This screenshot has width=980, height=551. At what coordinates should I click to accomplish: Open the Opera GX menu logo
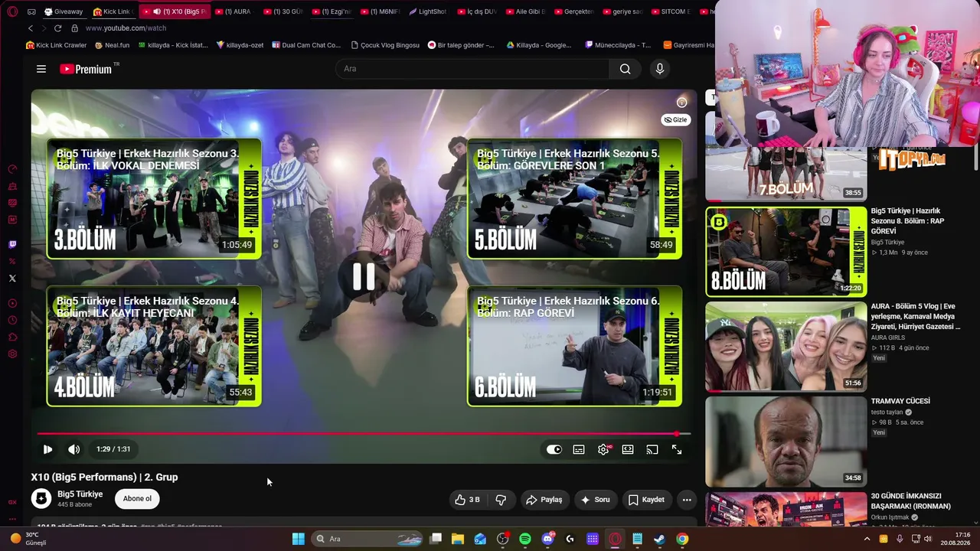[x=12, y=11]
